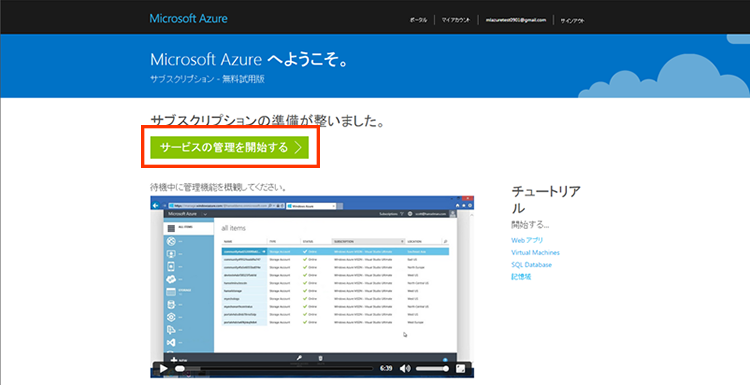Open the 記憶域 tutorial link
This screenshot has width=750, height=385.
tap(521, 277)
